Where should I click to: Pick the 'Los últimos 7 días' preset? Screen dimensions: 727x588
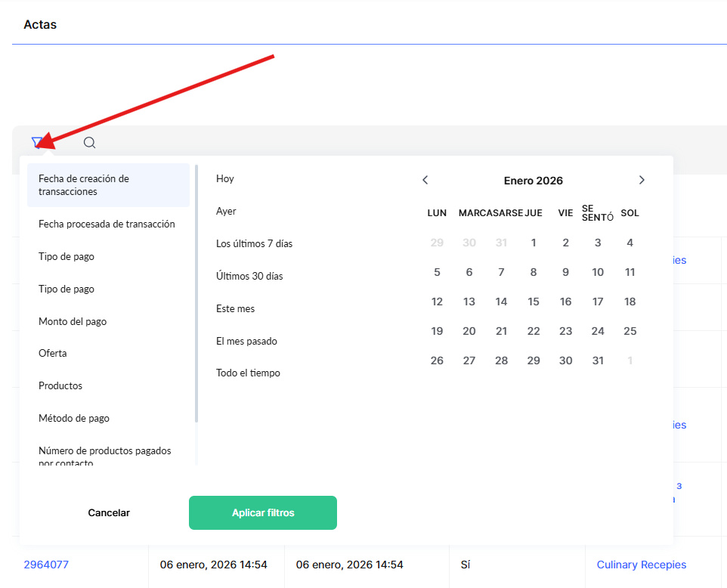254,244
